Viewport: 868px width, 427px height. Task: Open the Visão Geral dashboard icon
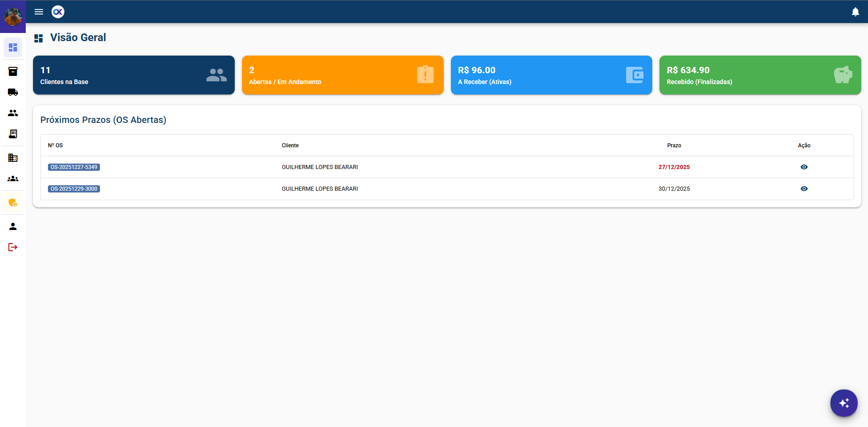click(x=13, y=47)
